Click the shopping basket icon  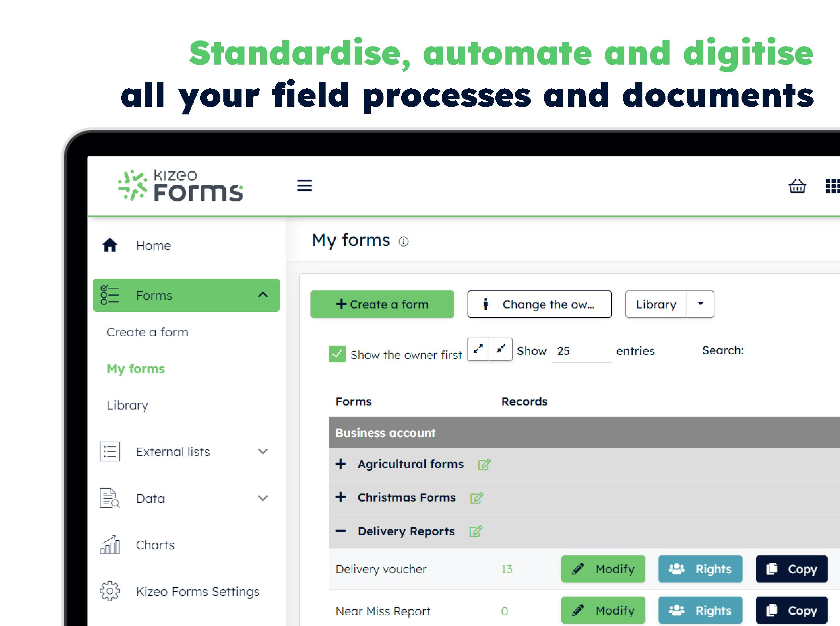point(797,186)
